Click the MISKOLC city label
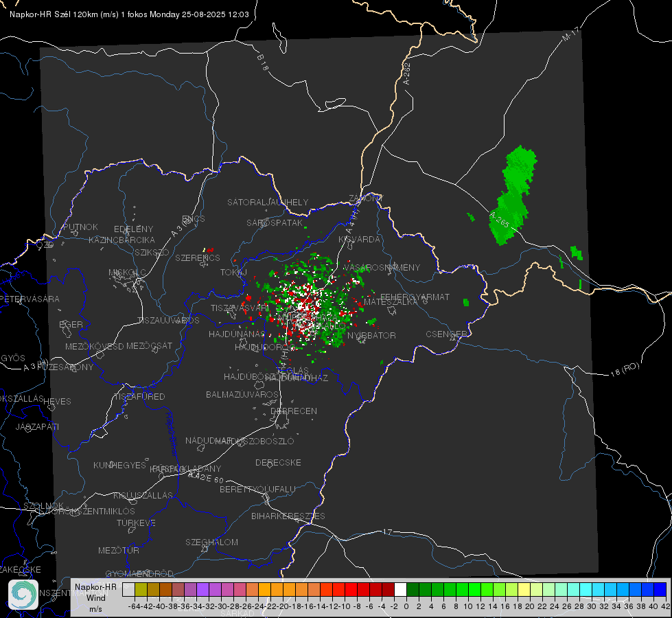 (x=127, y=273)
